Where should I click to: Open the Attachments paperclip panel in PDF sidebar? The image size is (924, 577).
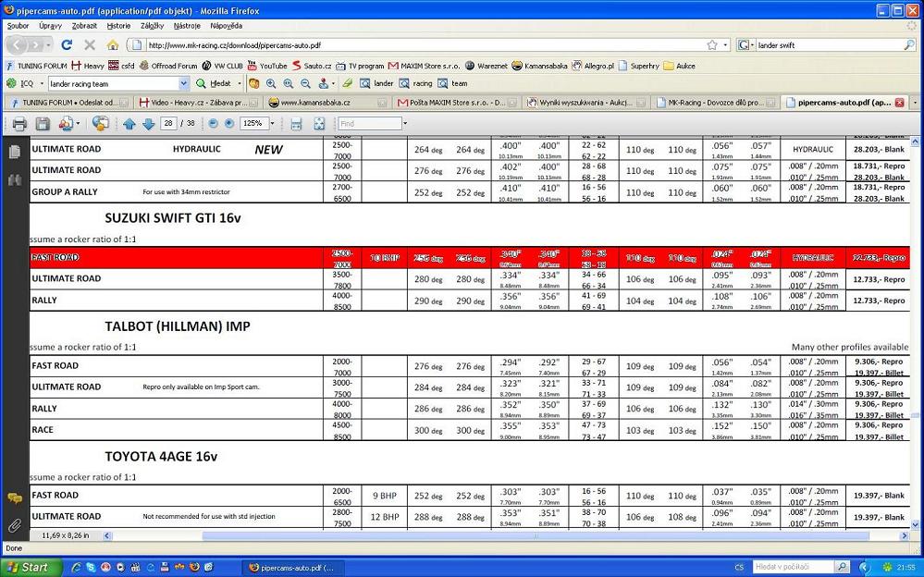(15, 524)
